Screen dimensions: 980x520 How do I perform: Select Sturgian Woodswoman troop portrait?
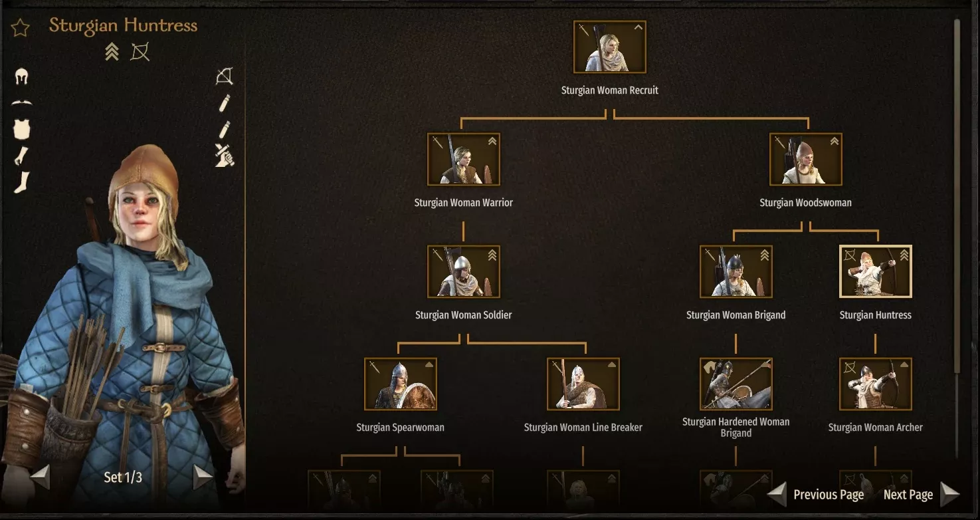coord(806,159)
